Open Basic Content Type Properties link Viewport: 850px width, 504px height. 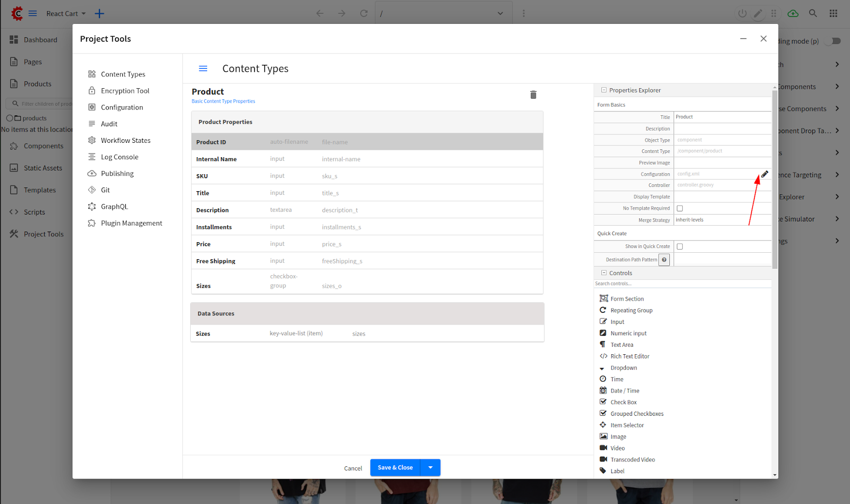coord(223,101)
